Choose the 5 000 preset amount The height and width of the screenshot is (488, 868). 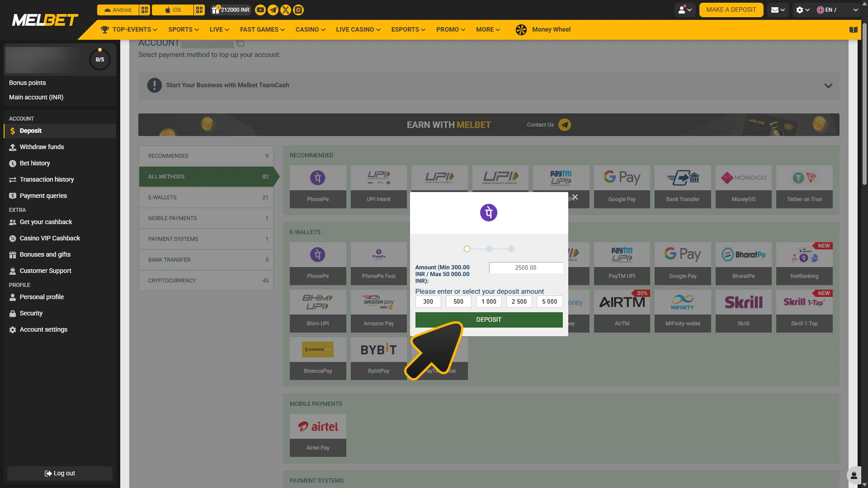pyautogui.click(x=549, y=302)
